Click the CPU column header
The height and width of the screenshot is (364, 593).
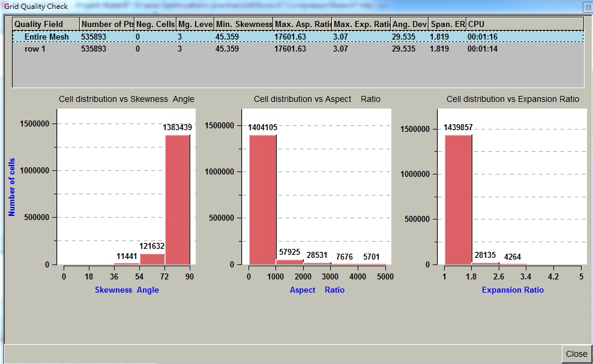525,24
